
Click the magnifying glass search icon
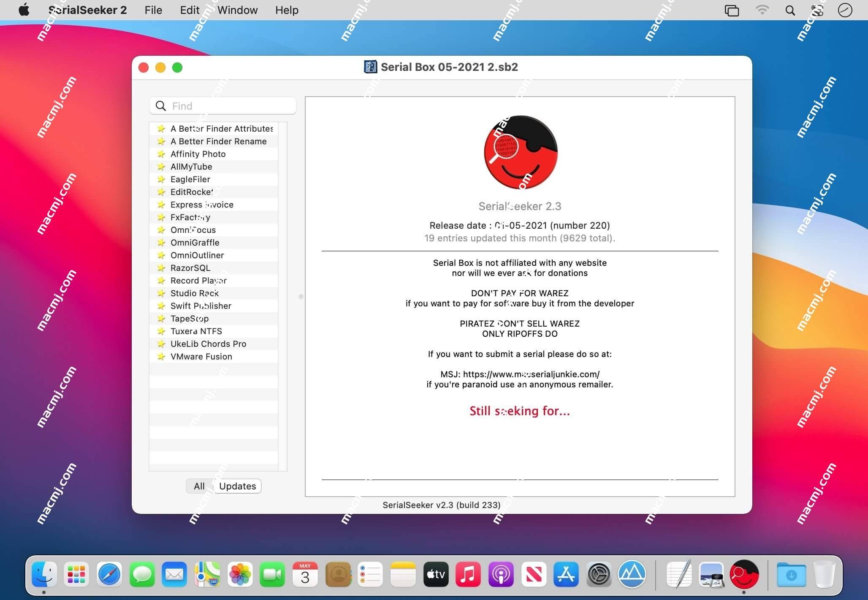coord(789,9)
